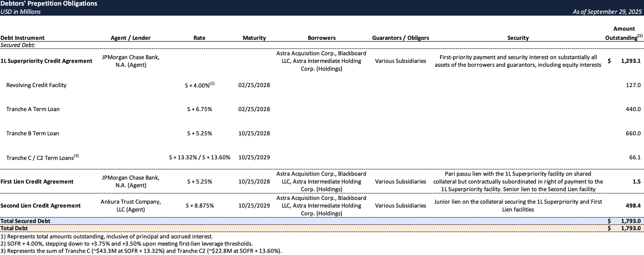Select the Tranche A Term Loan label
The height and width of the screenshot is (255, 644).
click(x=33, y=109)
